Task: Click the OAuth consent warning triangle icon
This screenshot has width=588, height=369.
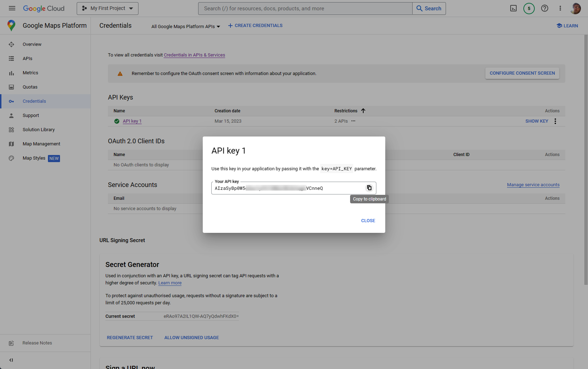Action: click(x=120, y=74)
